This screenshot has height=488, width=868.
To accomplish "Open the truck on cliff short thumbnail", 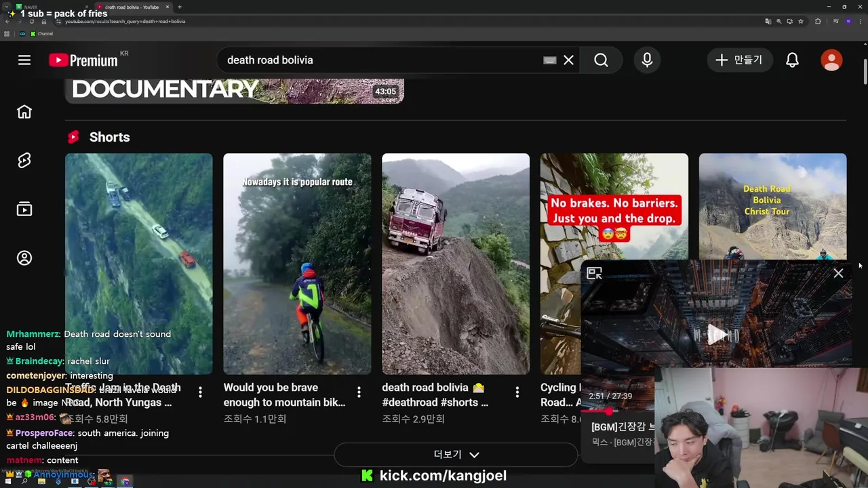I will point(456,264).
